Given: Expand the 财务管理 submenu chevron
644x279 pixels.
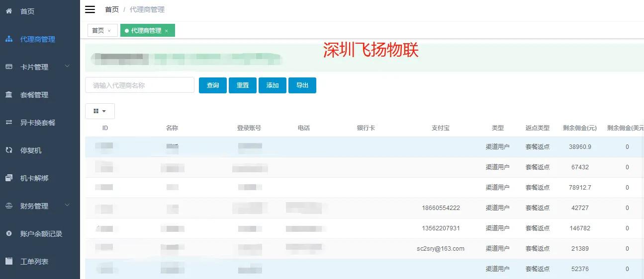Looking at the screenshot, I should [x=68, y=205].
